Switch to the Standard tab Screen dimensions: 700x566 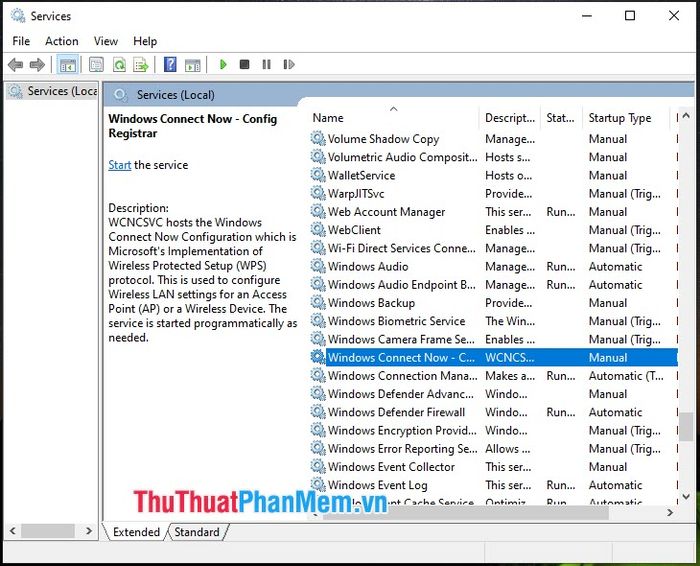[197, 532]
